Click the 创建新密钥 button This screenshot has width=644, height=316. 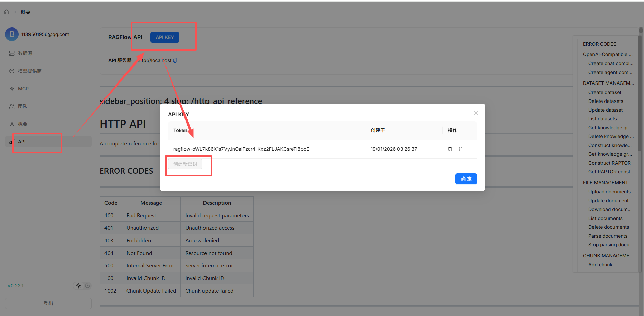tap(185, 164)
